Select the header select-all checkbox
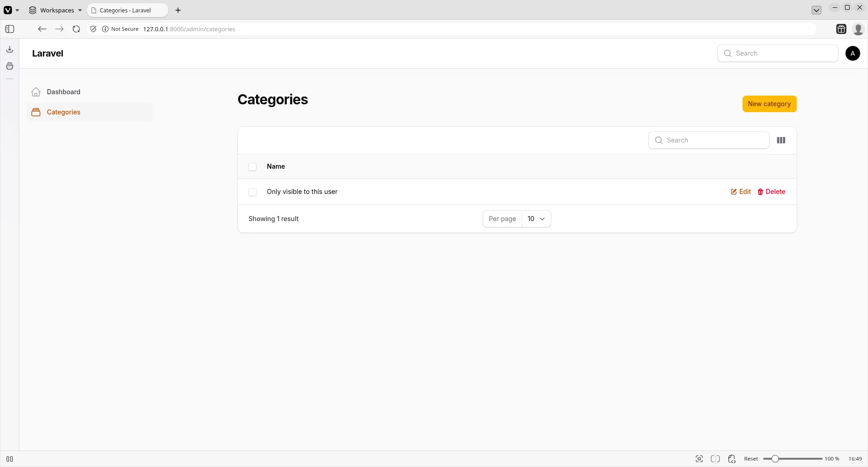Viewport: 868px width, 467px height. pyautogui.click(x=252, y=167)
